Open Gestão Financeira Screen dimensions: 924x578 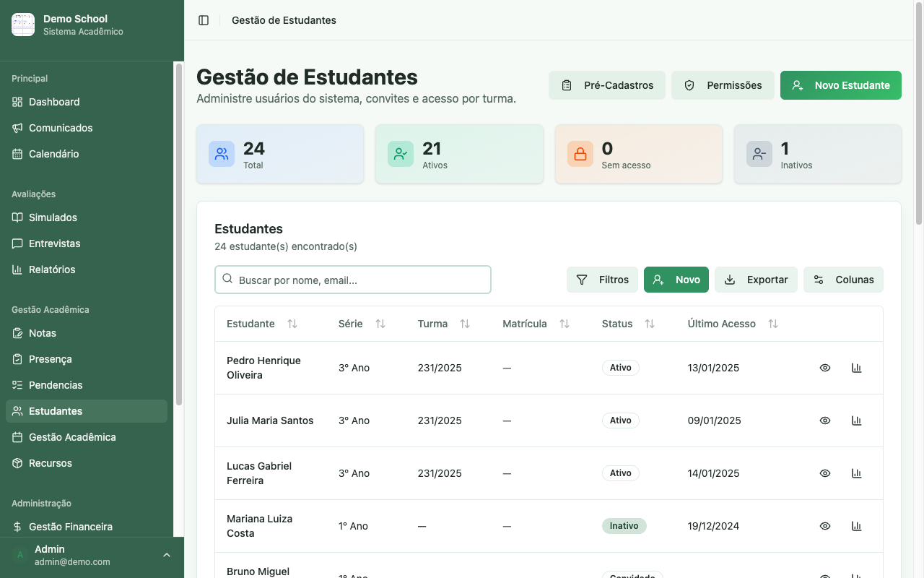87,527
